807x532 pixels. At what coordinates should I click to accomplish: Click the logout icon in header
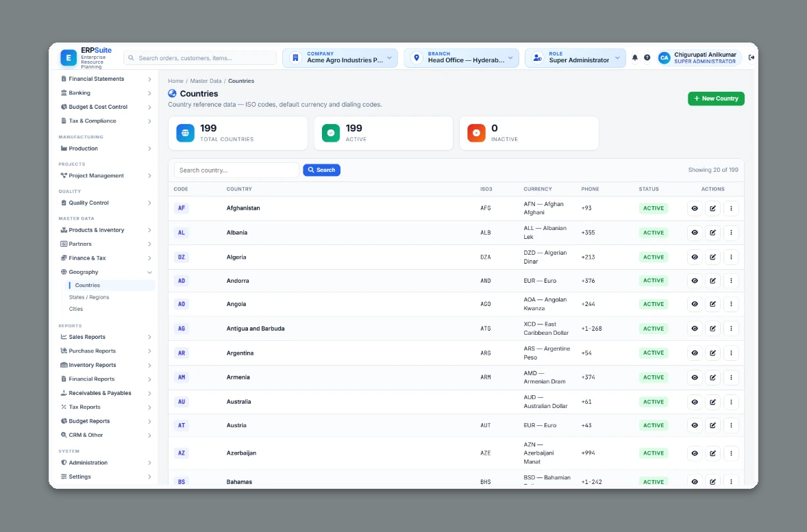(x=752, y=58)
